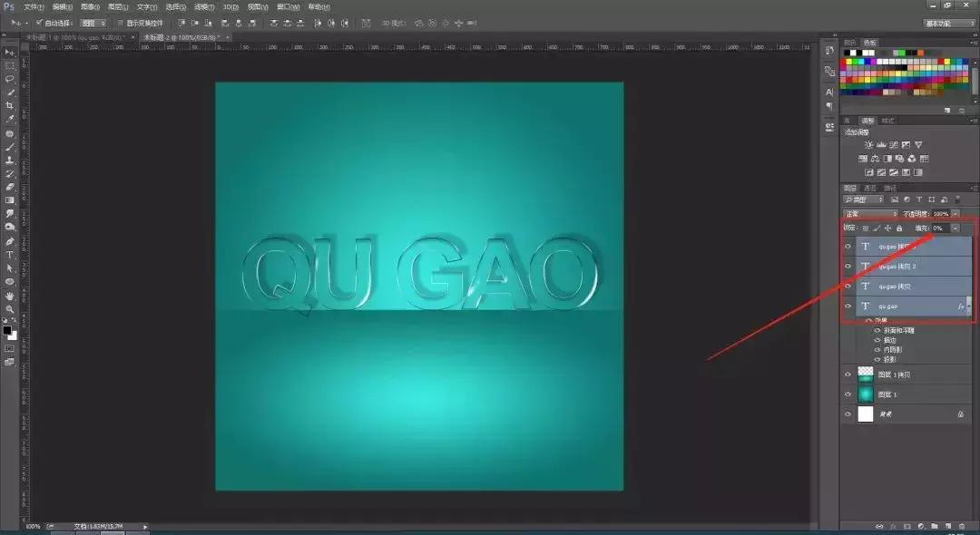
Task: Open the Auto-Select target dropdown
Action: point(94,23)
